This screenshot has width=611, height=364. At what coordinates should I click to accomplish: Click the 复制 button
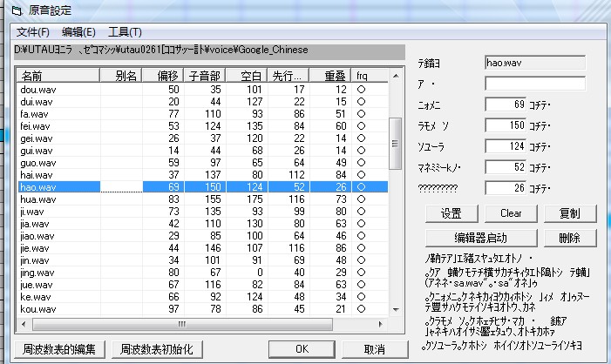pyautogui.click(x=570, y=213)
